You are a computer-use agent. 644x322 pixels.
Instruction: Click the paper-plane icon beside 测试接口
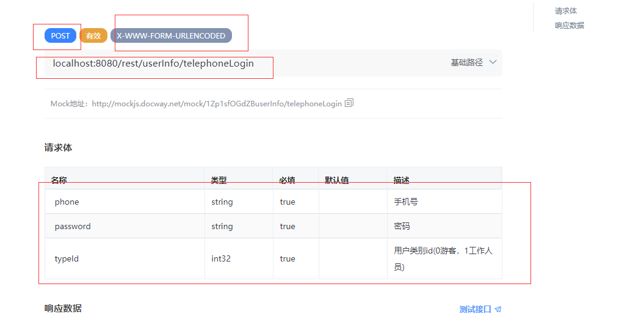[497, 309]
